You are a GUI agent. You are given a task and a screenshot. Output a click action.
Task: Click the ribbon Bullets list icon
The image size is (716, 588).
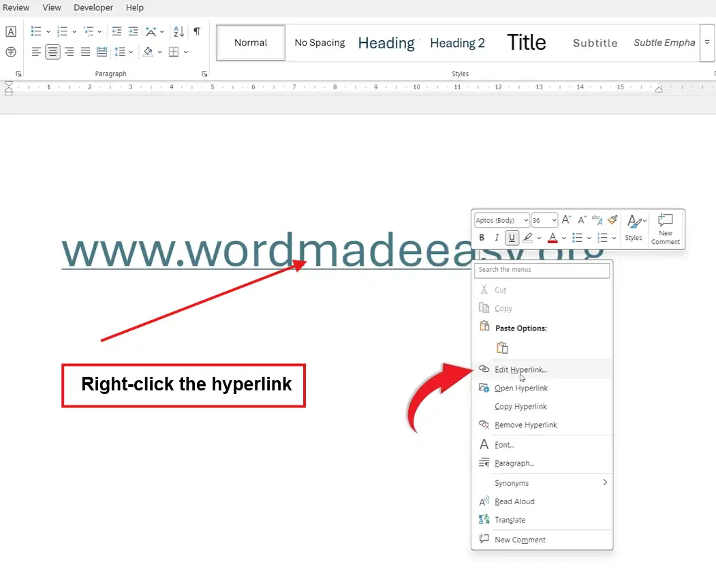click(36, 31)
